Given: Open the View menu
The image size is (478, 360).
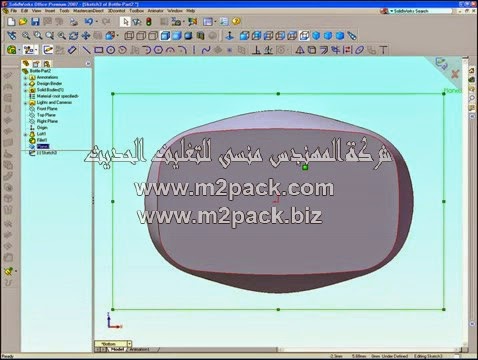Looking at the screenshot, I should [36, 11].
